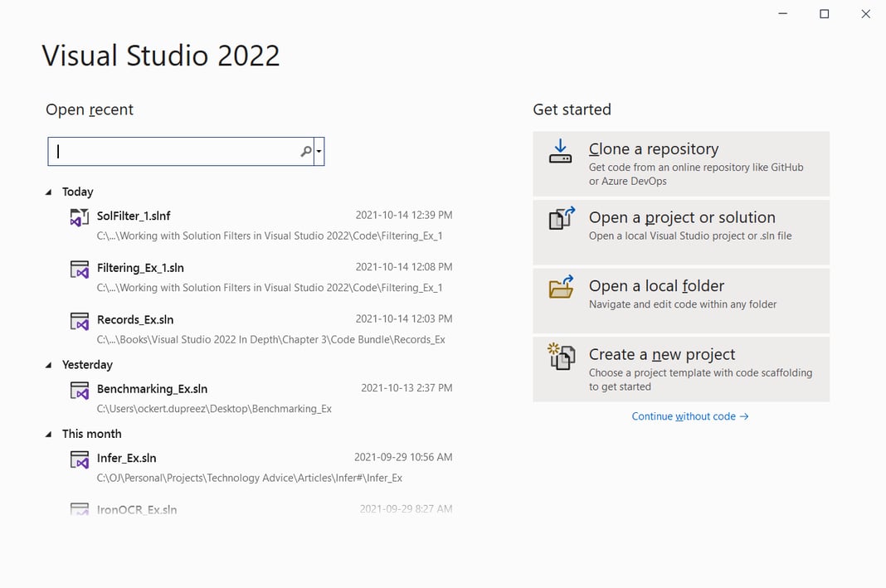This screenshot has width=886, height=588.
Task: Click the Clone a repository button
Action: pyautogui.click(x=680, y=163)
